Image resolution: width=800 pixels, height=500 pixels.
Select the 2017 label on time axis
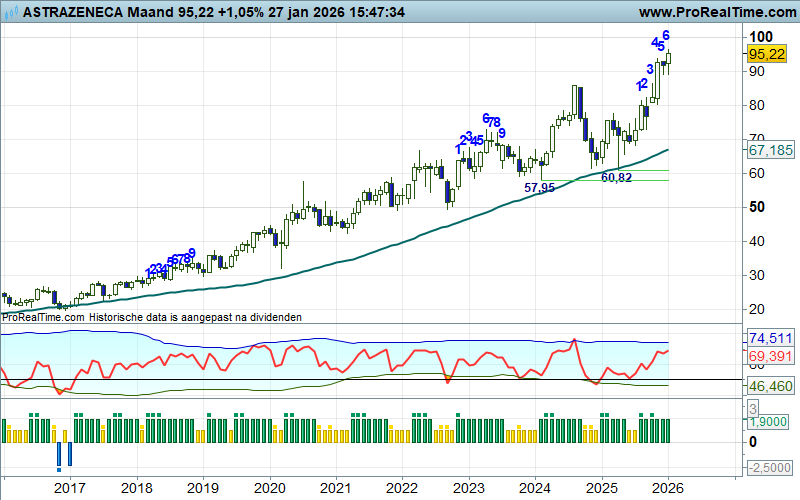69,487
